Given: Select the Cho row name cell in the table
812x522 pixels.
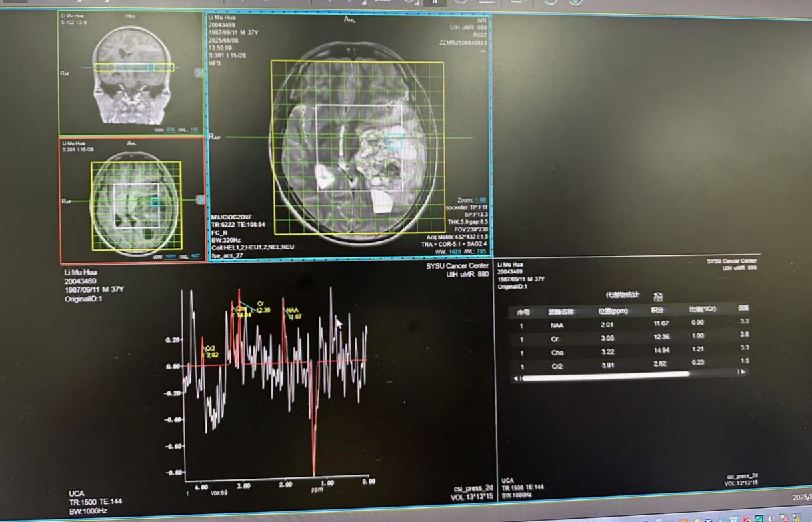Looking at the screenshot, I should coord(557,353).
